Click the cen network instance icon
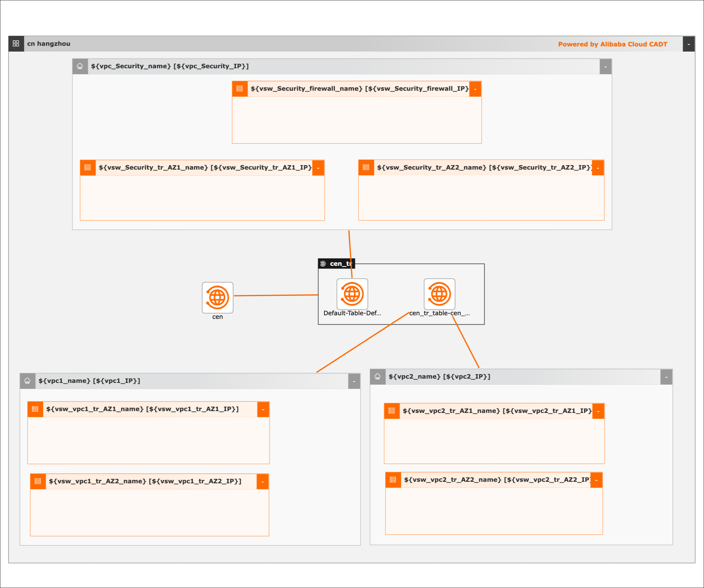The image size is (704, 588). pos(217,297)
